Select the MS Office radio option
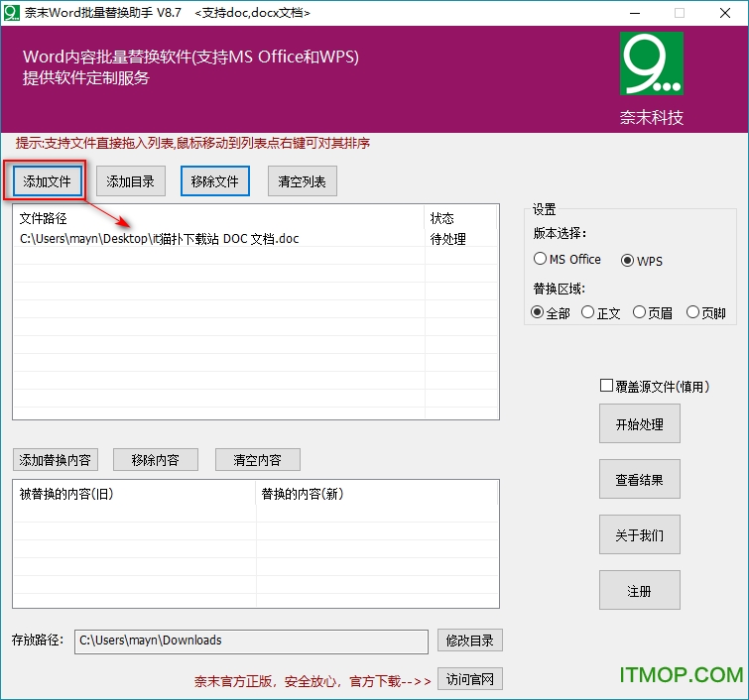 pyautogui.click(x=567, y=259)
